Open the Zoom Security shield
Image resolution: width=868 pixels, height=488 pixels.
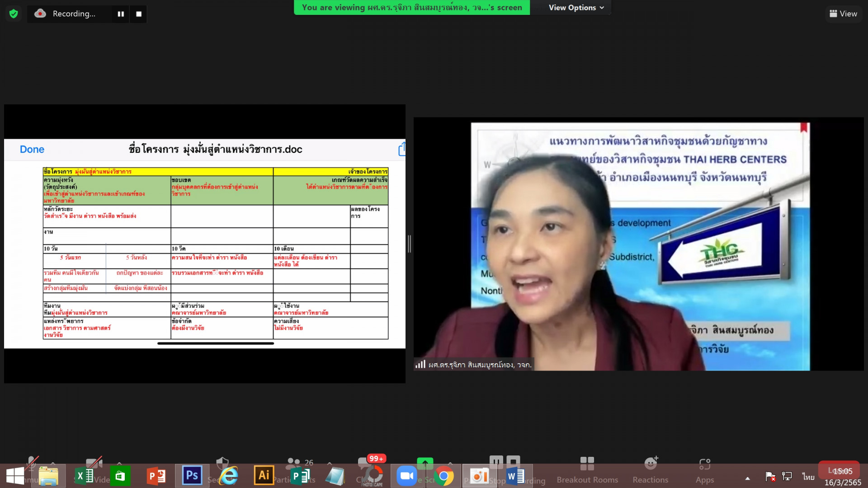click(222, 463)
